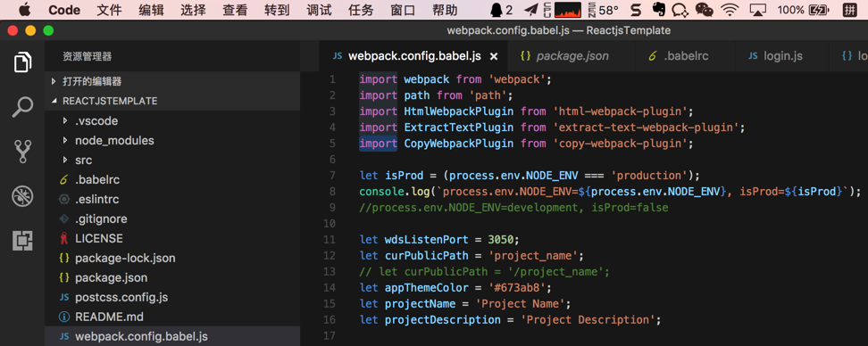Click the console.log statement on line 8
This screenshot has width=868, height=346.
[611, 192]
